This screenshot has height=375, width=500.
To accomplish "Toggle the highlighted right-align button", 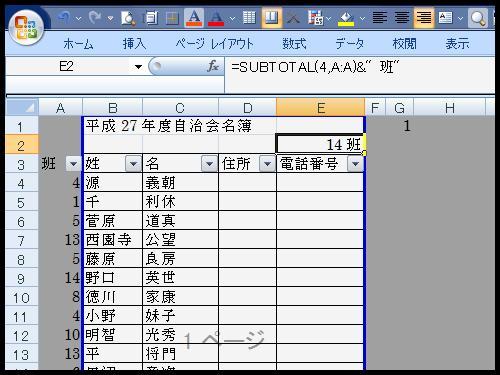I will click(x=424, y=17).
